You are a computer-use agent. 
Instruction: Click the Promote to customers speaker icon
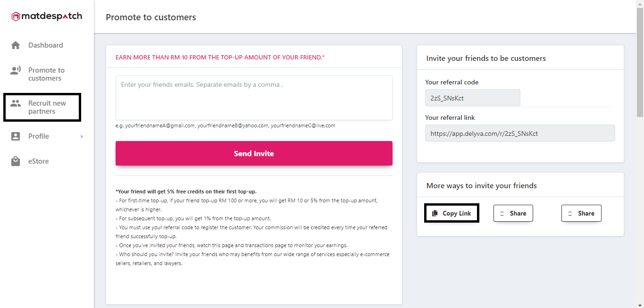click(16, 71)
